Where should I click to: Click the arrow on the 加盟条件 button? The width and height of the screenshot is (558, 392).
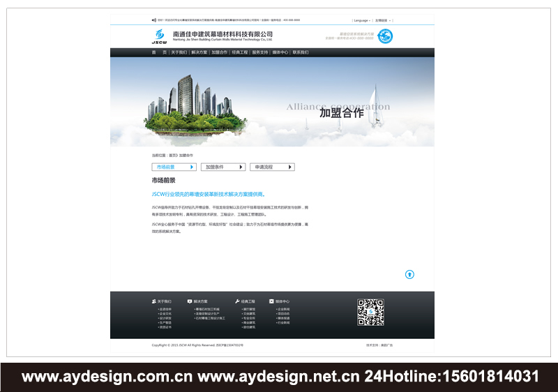click(x=241, y=167)
